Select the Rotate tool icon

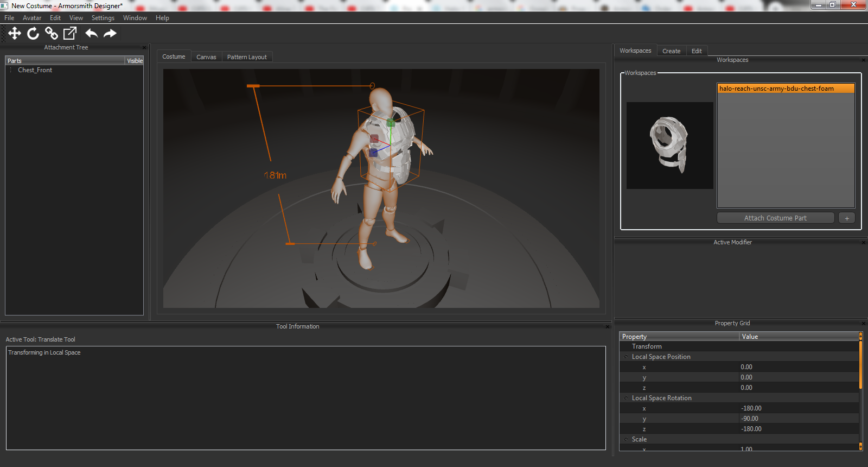[x=33, y=34]
